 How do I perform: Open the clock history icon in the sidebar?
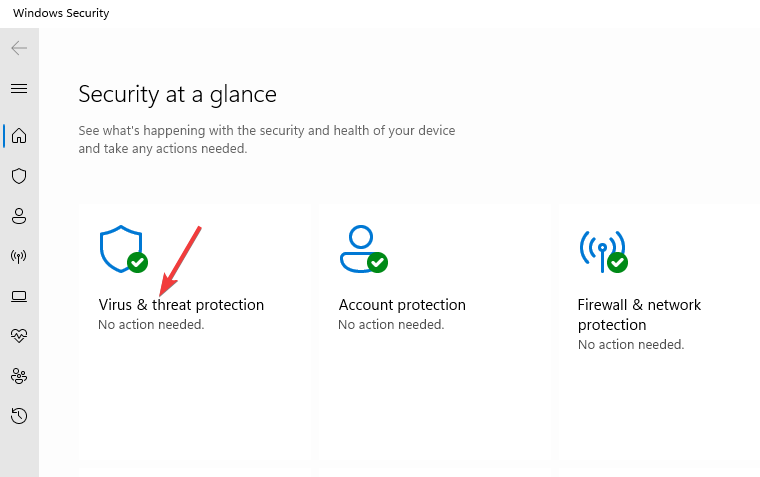[x=19, y=416]
